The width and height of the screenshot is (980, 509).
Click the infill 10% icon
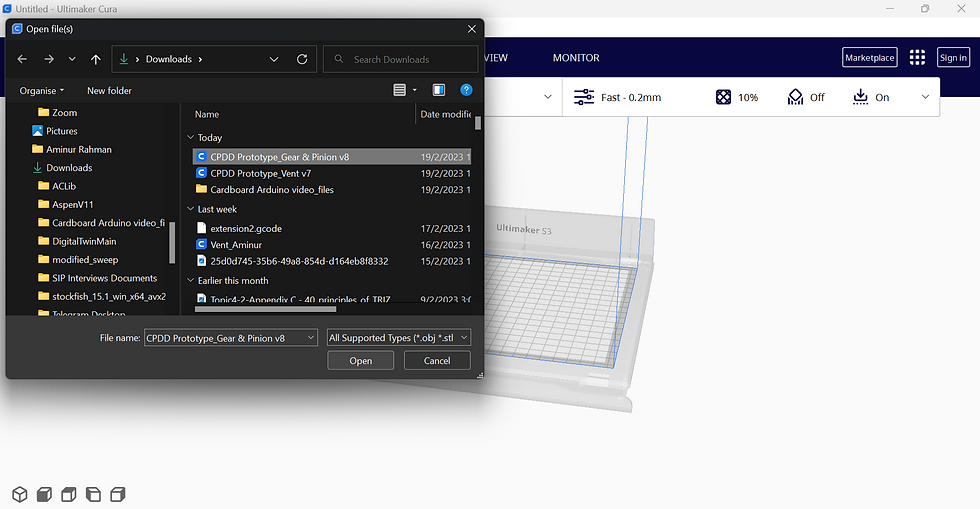[x=723, y=97]
